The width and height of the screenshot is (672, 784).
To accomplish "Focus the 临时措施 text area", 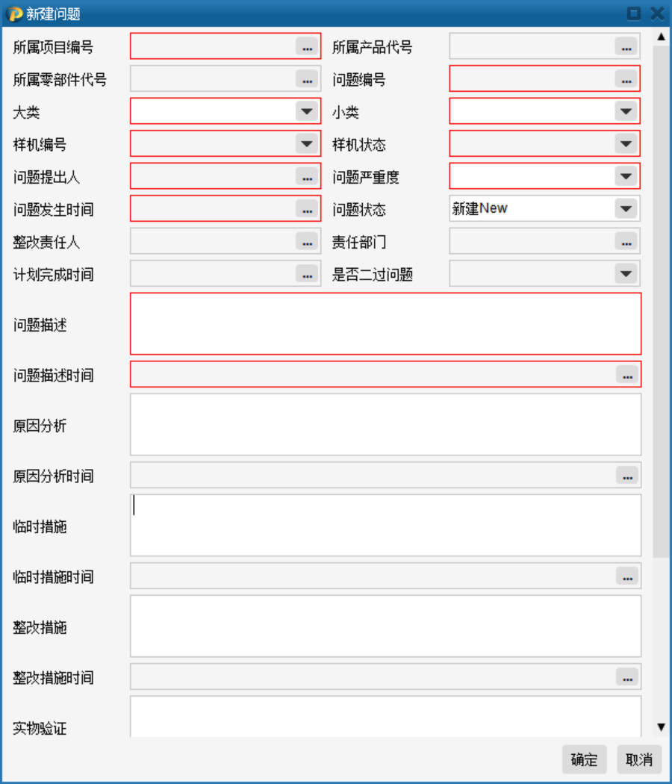I will (x=385, y=526).
